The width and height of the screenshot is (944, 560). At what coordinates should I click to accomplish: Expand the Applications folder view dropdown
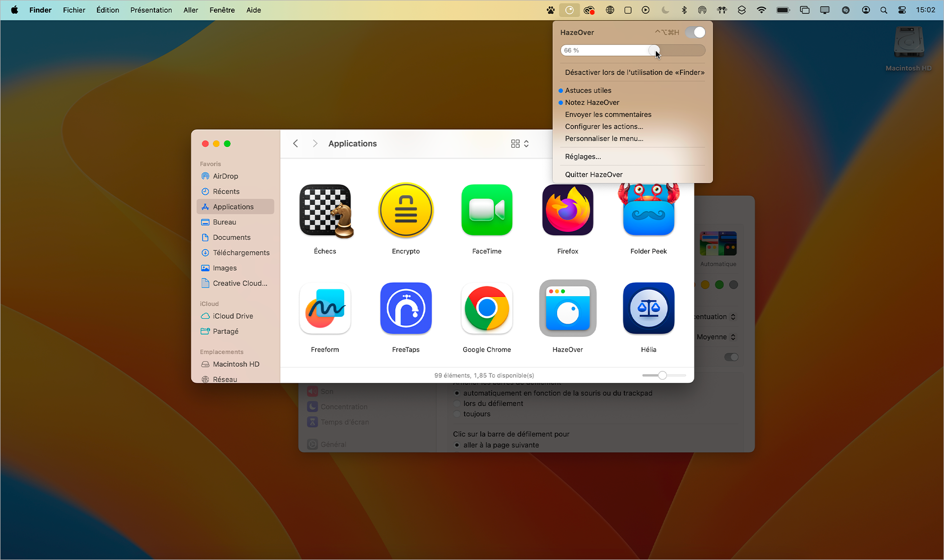pos(527,143)
